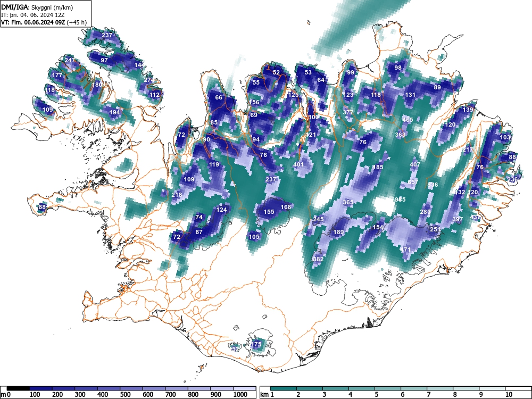Click the visibility value 89 on the map
Viewport: 532px width, 399px height.
click(437, 87)
